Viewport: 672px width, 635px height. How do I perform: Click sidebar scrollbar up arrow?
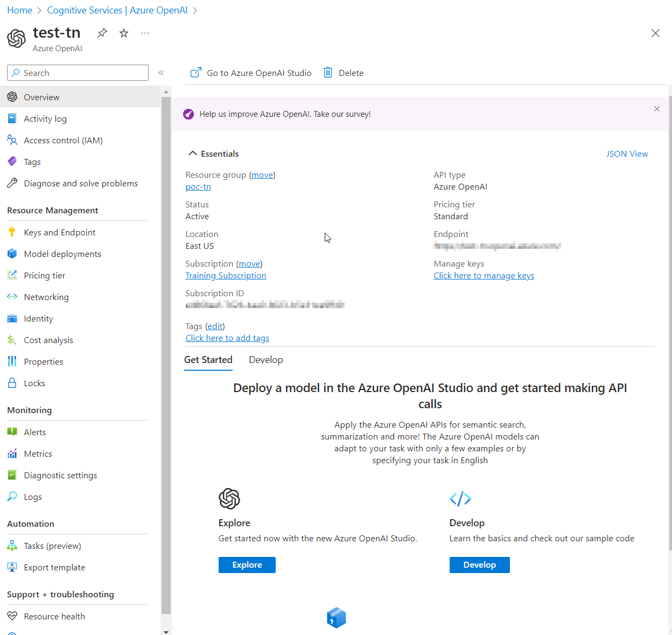[166, 92]
